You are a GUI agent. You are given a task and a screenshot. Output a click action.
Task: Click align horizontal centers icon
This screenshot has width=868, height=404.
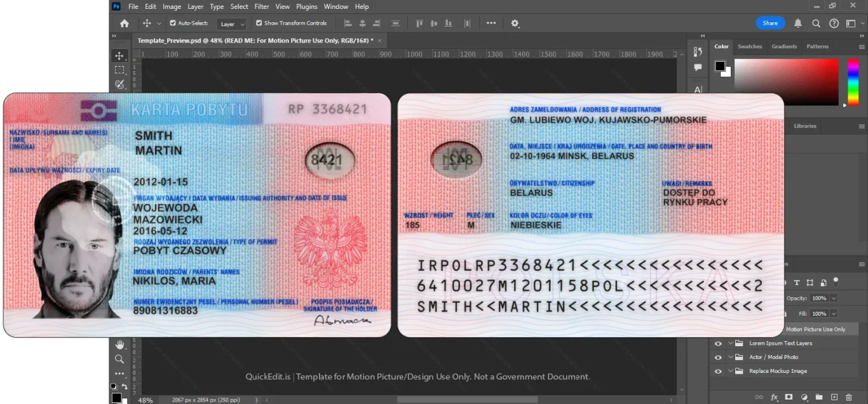(x=363, y=23)
